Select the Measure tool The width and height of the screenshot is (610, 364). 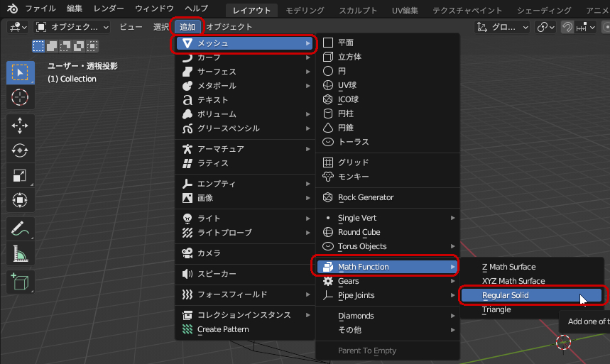[20, 253]
